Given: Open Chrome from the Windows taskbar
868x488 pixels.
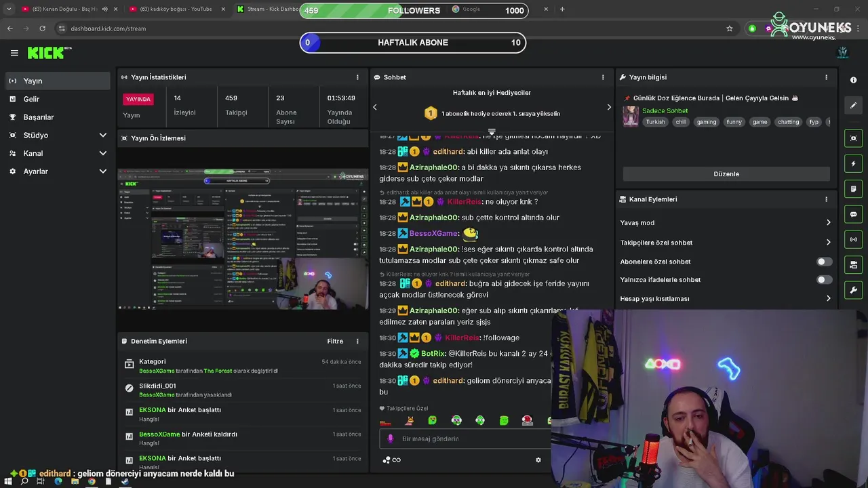Looking at the screenshot, I should [92, 482].
